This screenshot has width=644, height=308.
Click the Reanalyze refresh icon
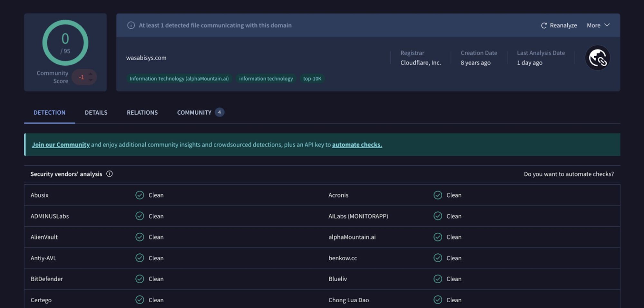[544, 25]
